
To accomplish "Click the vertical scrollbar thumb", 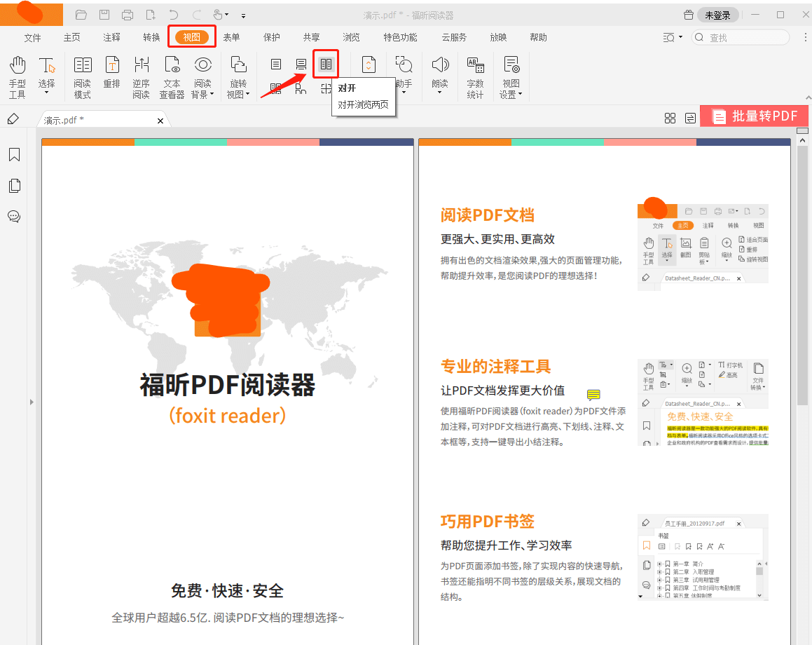I will pos(803,275).
